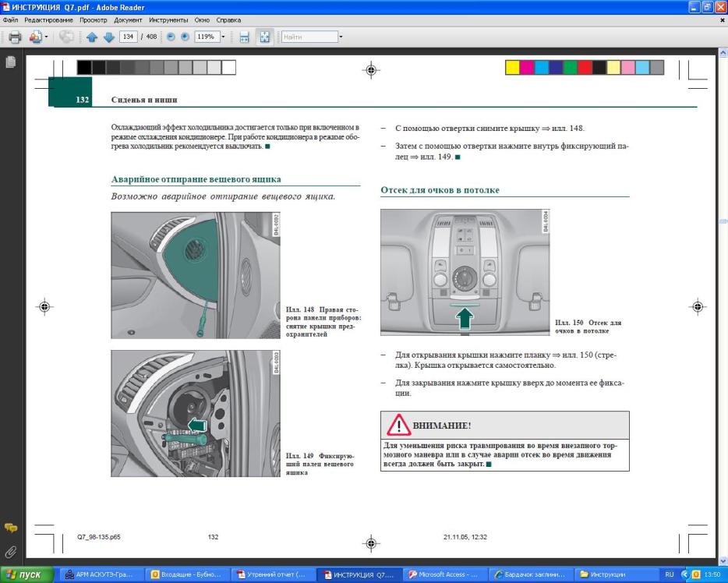This screenshot has width=728, height=583.
Task: Click the Найти search field
Action: pos(309,37)
